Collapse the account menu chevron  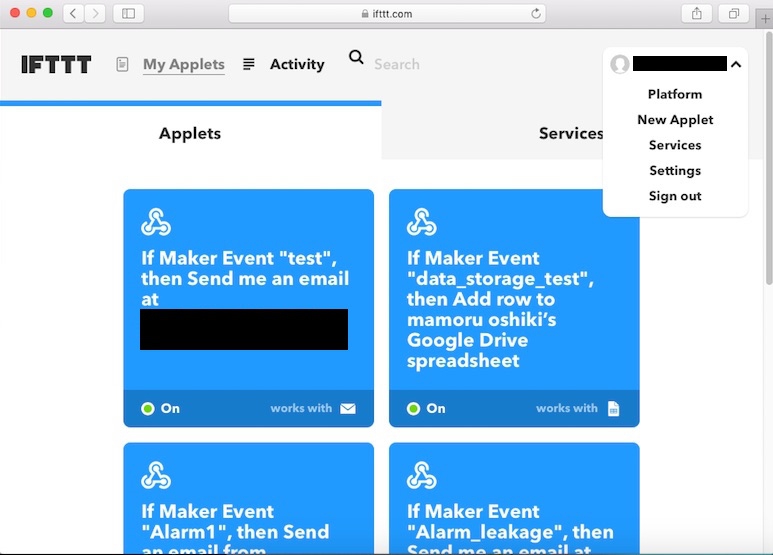[x=736, y=64]
